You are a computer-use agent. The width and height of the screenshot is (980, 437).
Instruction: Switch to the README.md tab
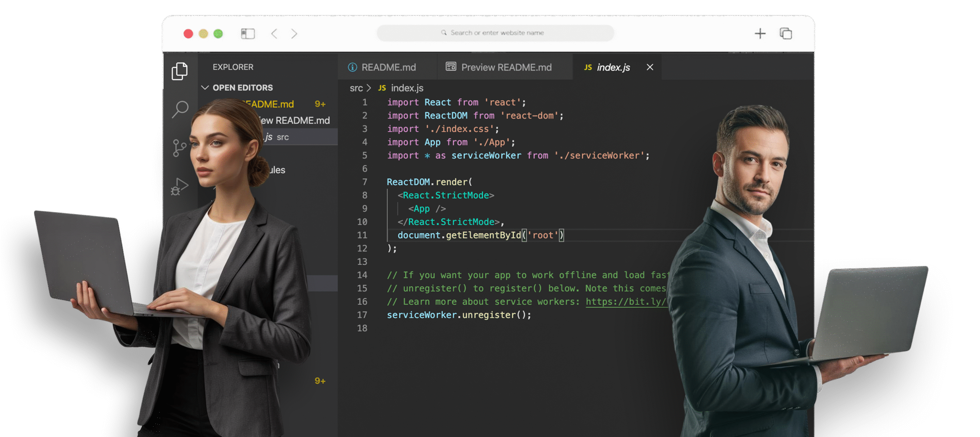pyautogui.click(x=388, y=67)
